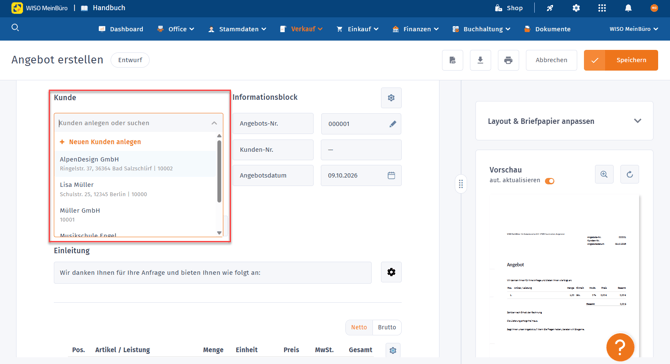670x364 pixels.
Task: Open the Stammdaten menu
Action: pyautogui.click(x=237, y=29)
